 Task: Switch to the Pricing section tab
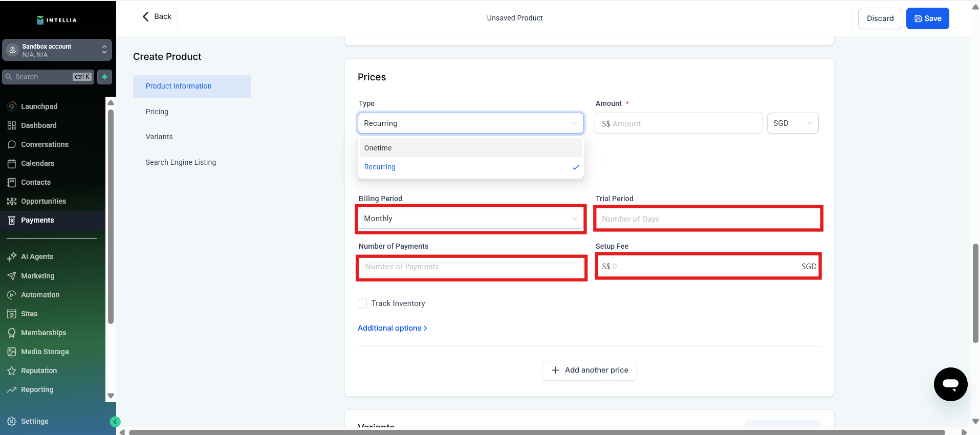(x=157, y=112)
